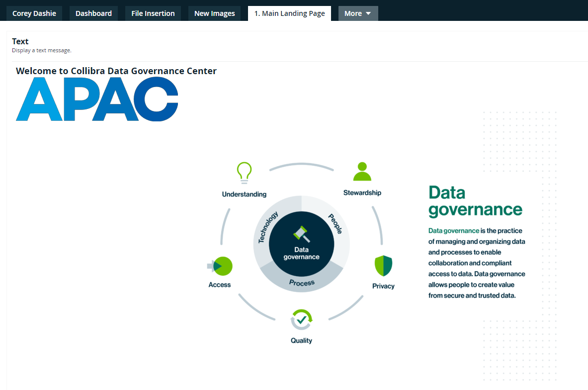Click the Understanding lightbulb icon
588x390 pixels.
pyautogui.click(x=244, y=173)
